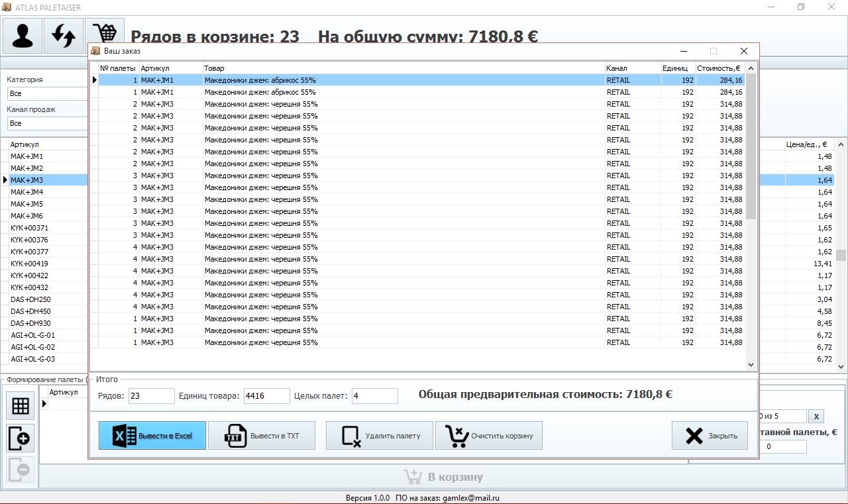
Task: Close the Ваш заказ window
Action: coord(744,51)
